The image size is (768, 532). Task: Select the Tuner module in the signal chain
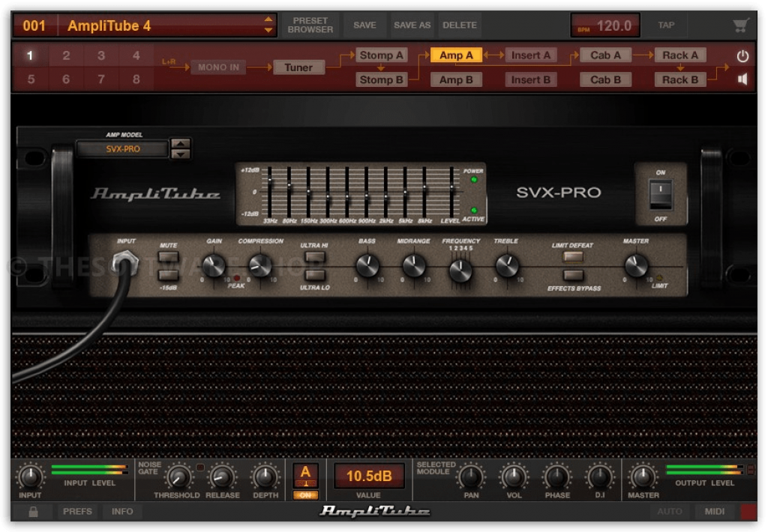(x=298, y=67)
